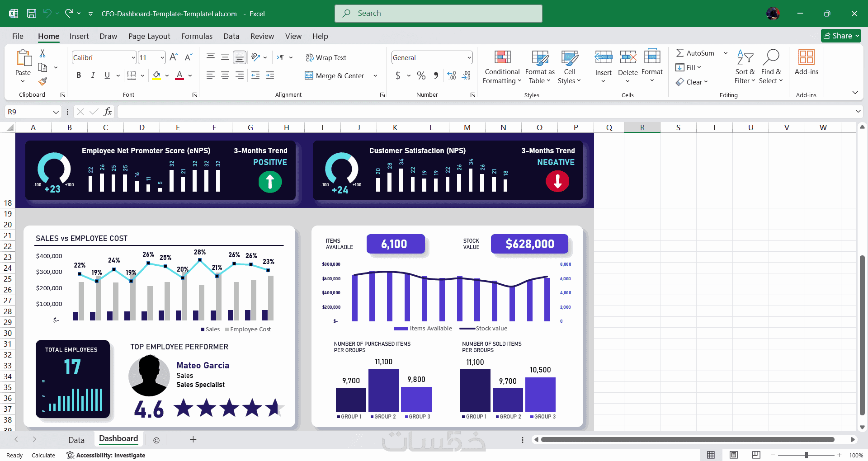868x461 pixels.
Task: Toggle Normal view in status bar
Action: [711, 455]
